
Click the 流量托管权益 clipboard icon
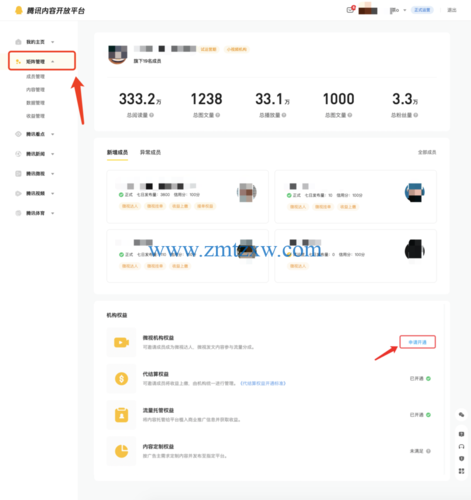click(121, 415)
